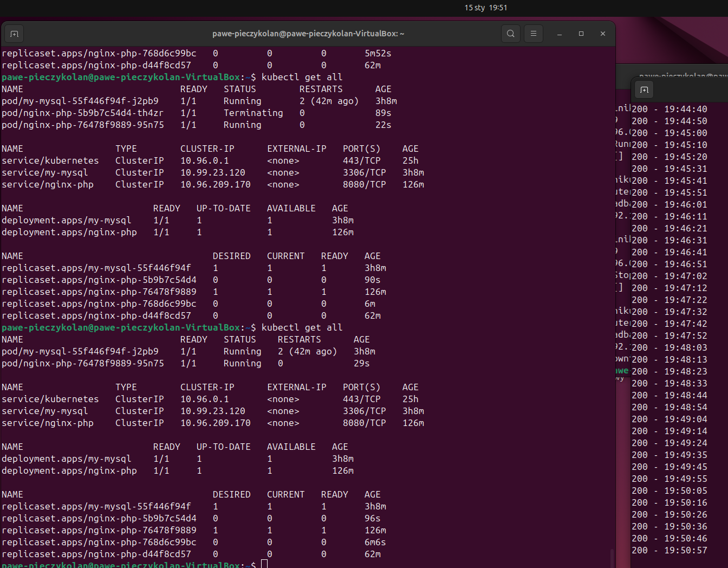The image size is (728, 568).
Task: Click 19:47:02 log entry in background terminal
Action: pos(669,276)
